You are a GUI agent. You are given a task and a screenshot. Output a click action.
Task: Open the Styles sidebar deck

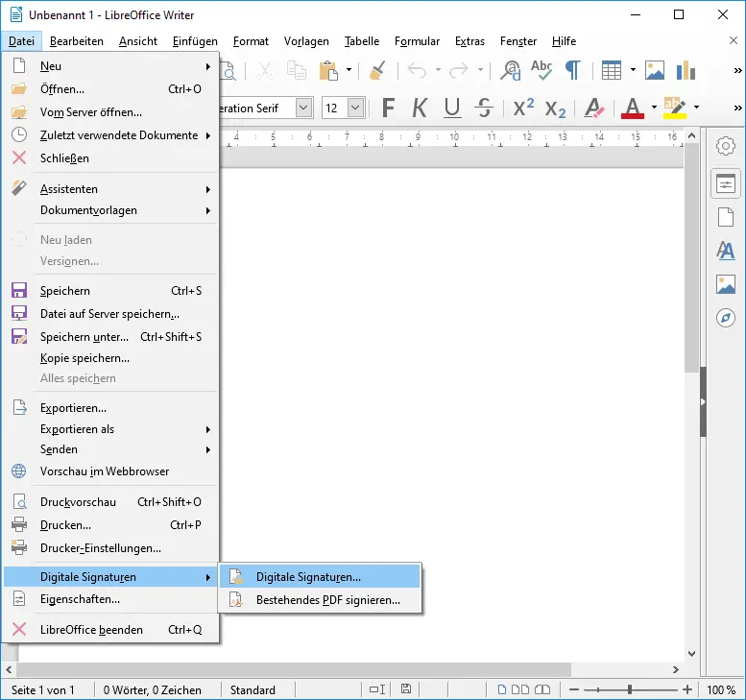726,251
